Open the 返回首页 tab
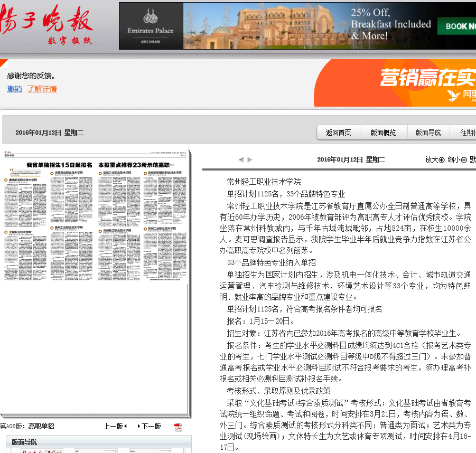 click(x=338, y=133)
